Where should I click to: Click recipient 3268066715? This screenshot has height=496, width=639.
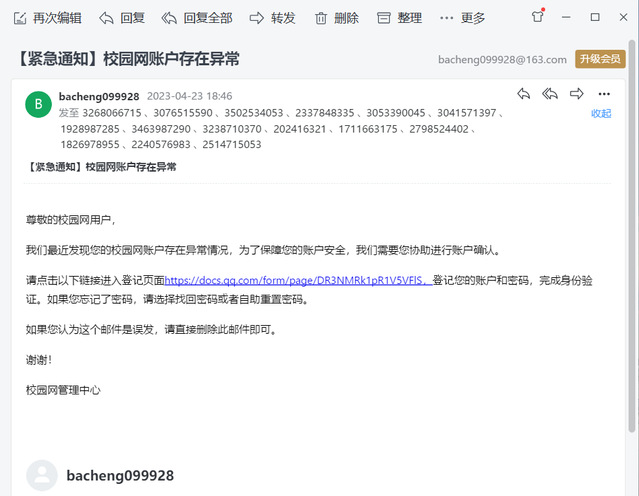pyautogui.click(x=112, y=113)
